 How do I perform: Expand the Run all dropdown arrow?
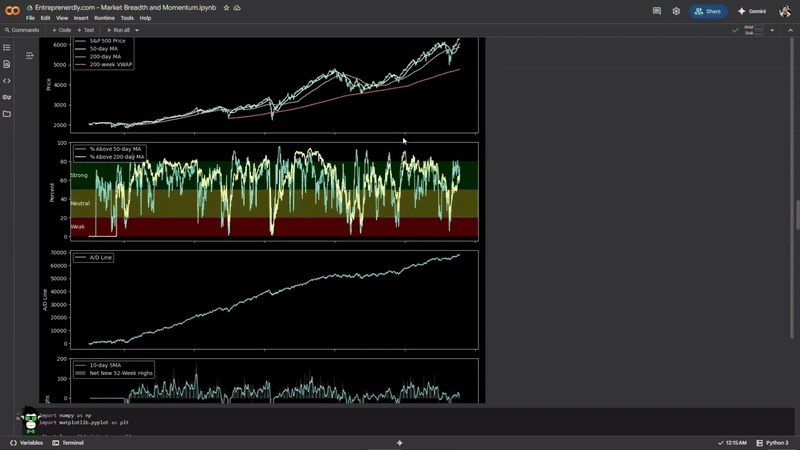coord(137,30)
